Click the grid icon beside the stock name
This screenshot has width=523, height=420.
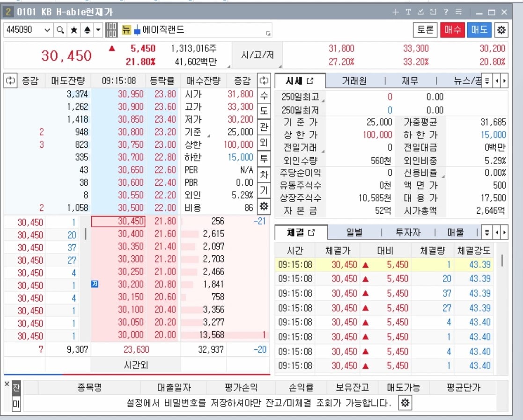(111, 30)
